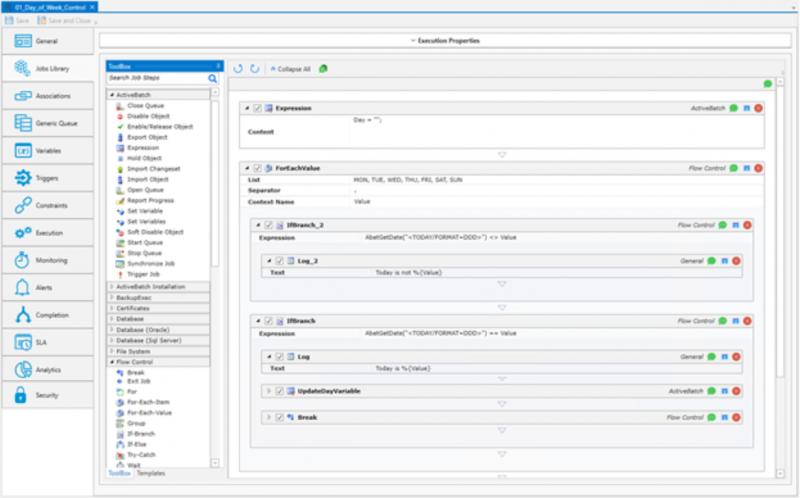Uncheck the Expression step checkbox
800x498 pixels.
(258, 108)
